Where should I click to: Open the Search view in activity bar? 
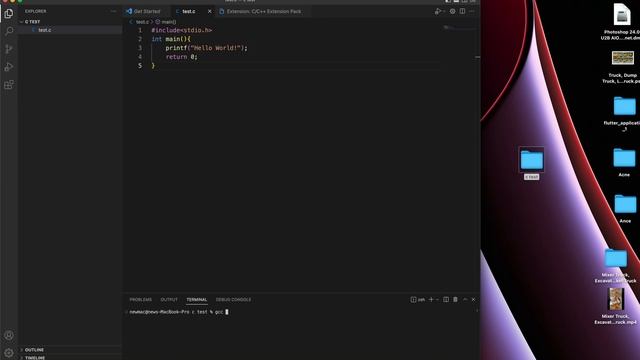pos(9,31)
